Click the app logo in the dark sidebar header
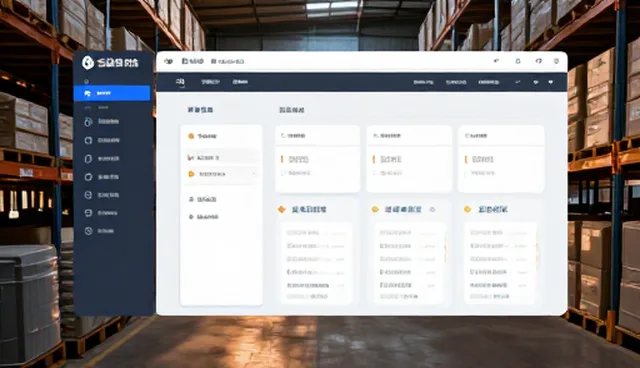Viewport: 640px width, 368px height. [88, 62]
